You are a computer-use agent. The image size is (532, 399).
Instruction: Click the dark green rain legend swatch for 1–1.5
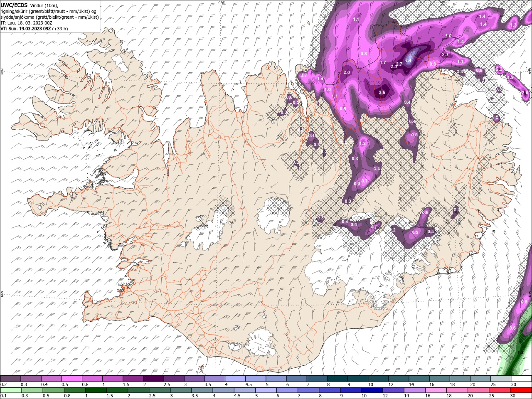[97, 390]
